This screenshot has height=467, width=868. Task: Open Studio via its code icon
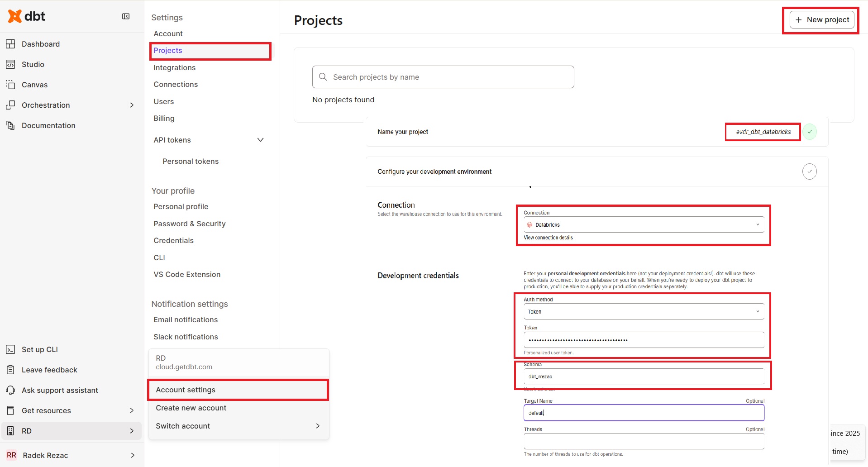click(10, 64)
